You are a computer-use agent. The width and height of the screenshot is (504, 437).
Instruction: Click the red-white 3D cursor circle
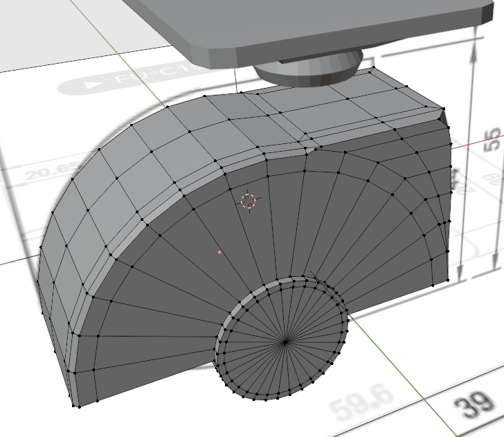[x=248, y=201]
